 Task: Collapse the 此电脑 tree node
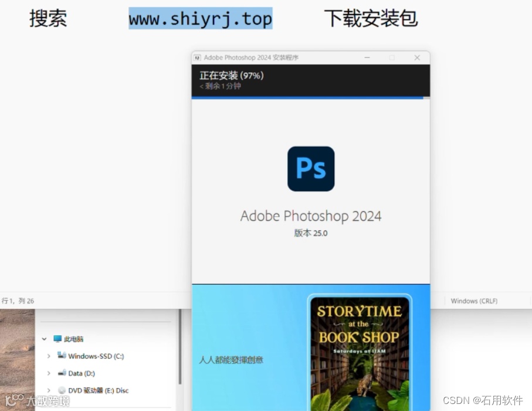point(44,339)
